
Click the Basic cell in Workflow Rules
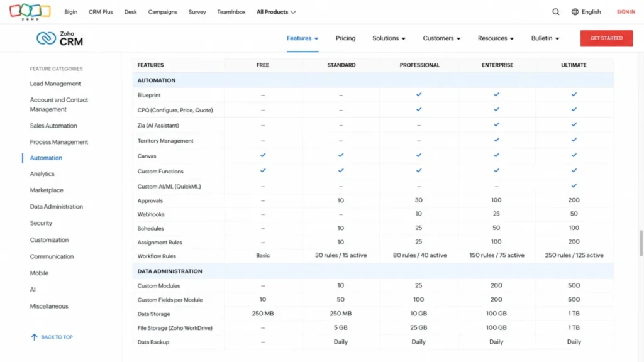(x=263, y=255)
